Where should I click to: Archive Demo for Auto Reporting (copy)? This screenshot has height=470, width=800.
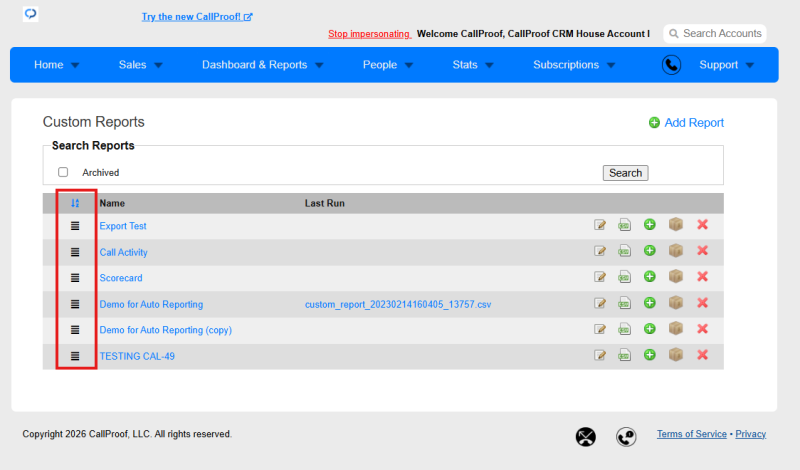tap(676, 328)
